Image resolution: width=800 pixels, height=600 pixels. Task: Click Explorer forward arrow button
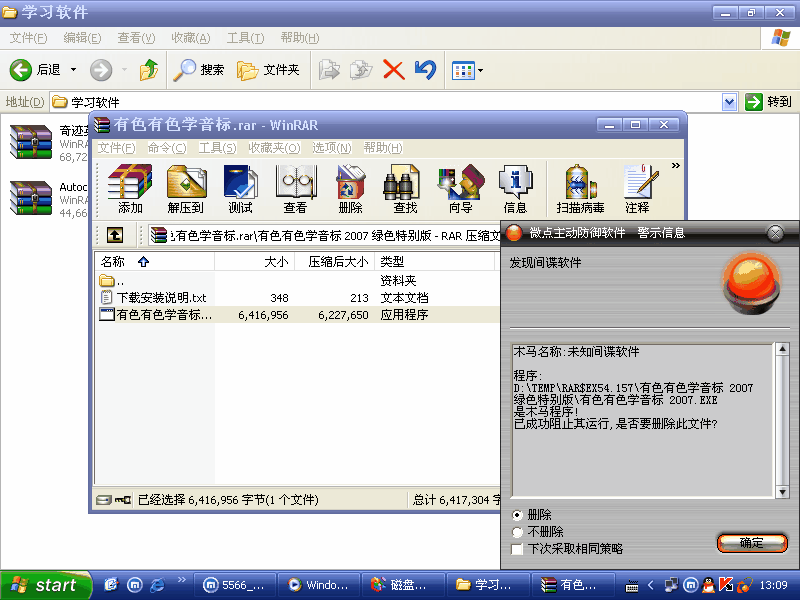(x=101, y=70)
